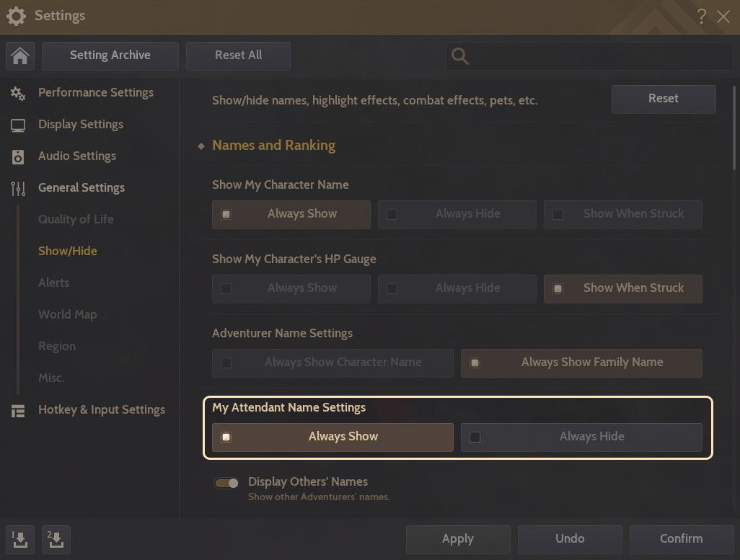This screenshot has height=560, width=740.
Task: Click the Setting Archive button
Action: (x=110, y=55)
